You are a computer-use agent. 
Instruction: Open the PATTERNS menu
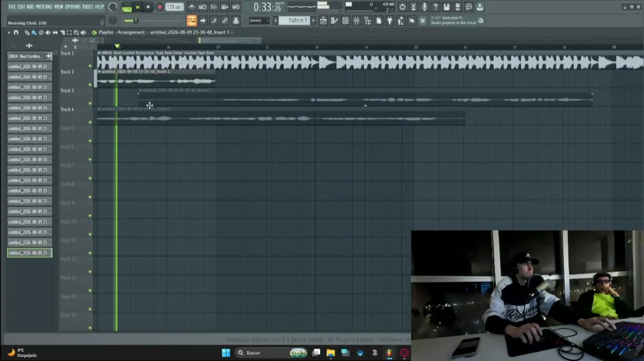(44, 7)
